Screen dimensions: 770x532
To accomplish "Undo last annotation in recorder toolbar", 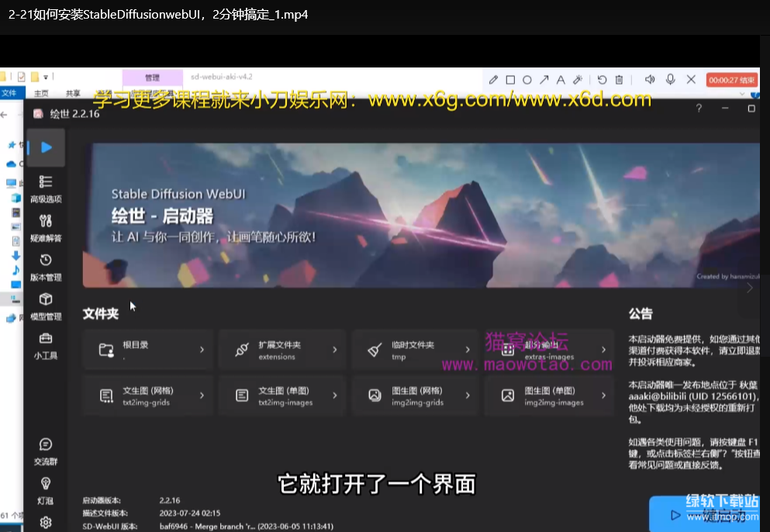I will [602, 80].
